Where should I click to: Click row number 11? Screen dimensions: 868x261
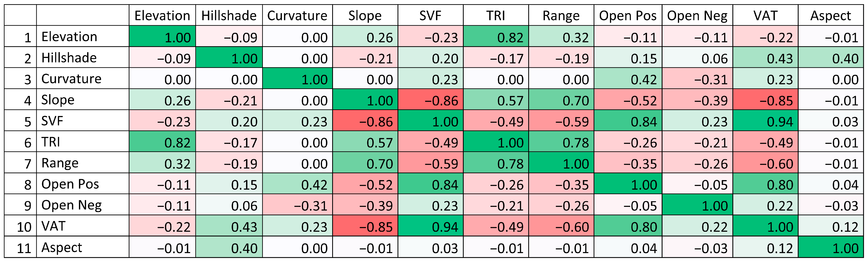pos(24,248)
